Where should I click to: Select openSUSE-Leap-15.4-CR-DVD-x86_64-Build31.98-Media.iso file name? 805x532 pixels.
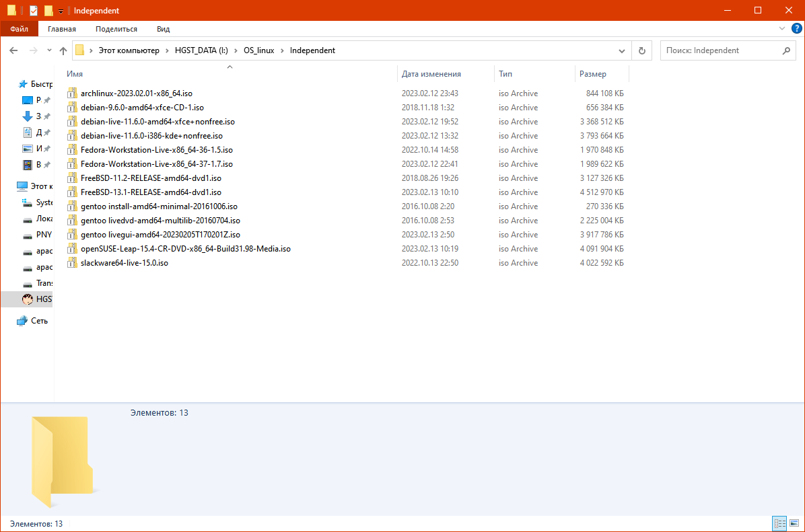(x=185, y=248)
